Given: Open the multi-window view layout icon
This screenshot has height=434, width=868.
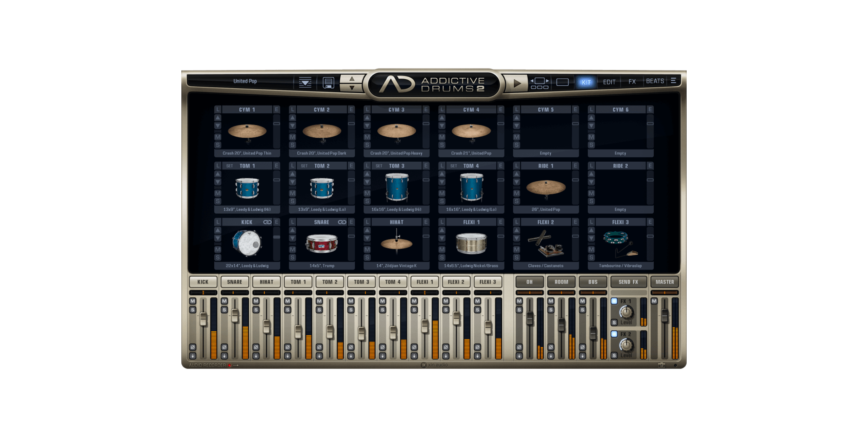Looking at the screenshot, I should (x=539, y=83).
